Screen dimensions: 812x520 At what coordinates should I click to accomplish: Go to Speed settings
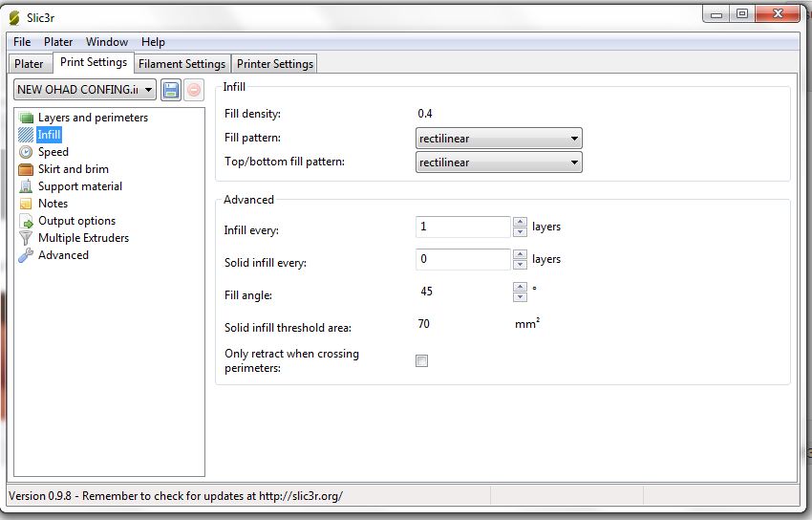click(53, 152)
